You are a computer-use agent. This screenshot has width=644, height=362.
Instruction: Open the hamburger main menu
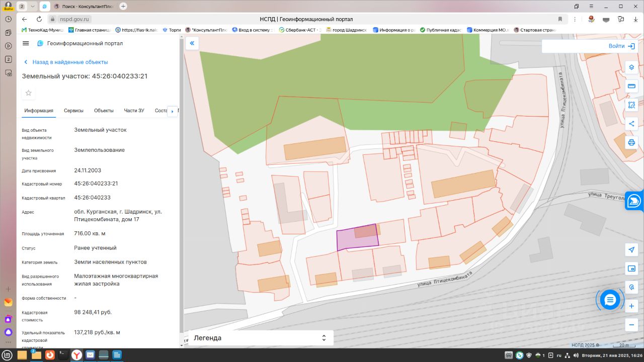click(x=26, y=43)
